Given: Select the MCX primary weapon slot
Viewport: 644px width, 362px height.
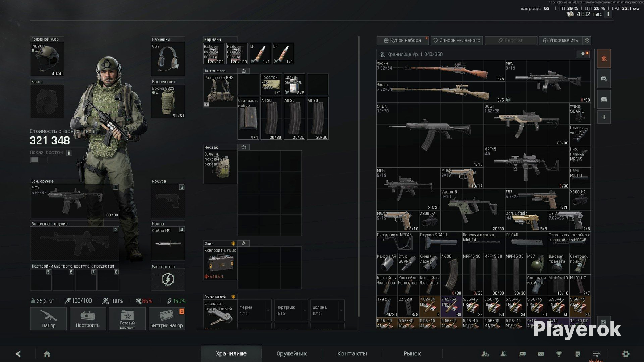Looking at the screenshot, I should click(75, 201).
